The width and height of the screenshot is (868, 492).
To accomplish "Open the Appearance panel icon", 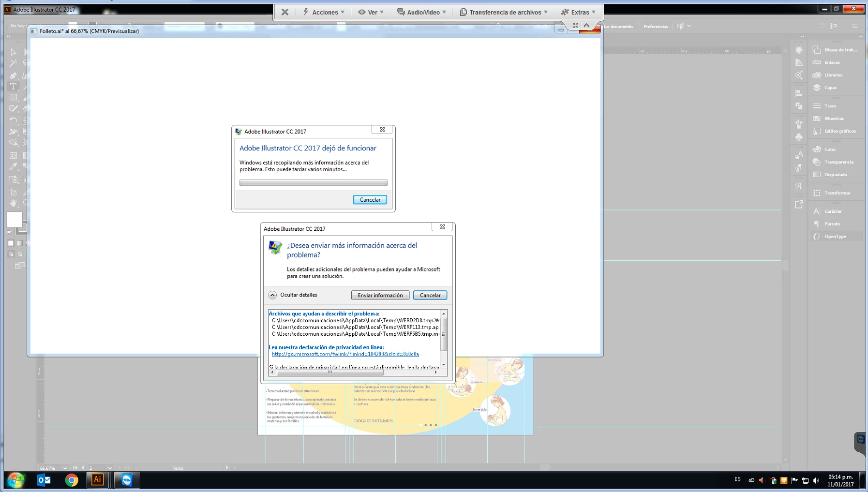I will coord(799,50).
